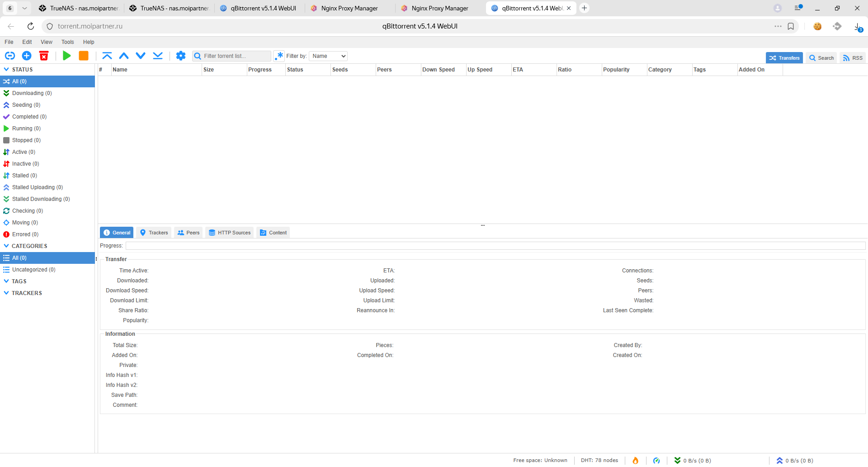This screenshot has height=467, width=868.
Task: Toggle regex filter button beside search field
Action: (x=279, y=56)
